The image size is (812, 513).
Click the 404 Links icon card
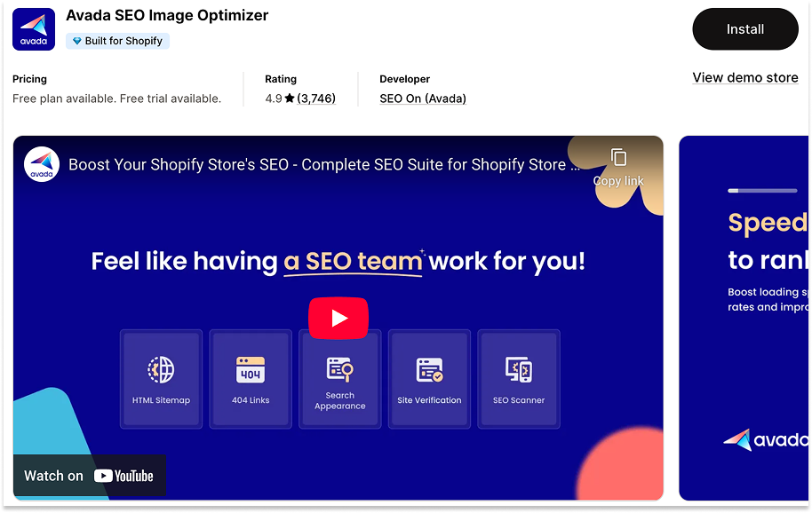251,379
